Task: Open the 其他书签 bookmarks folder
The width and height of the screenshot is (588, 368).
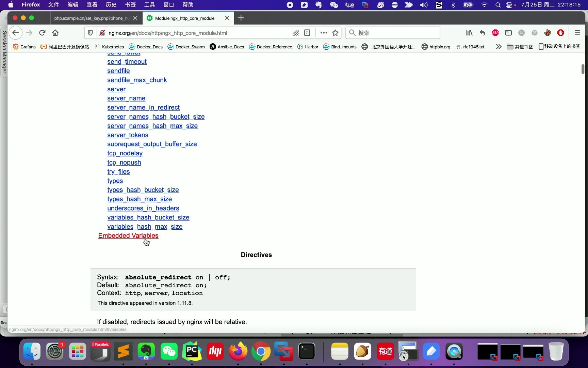Action: [520, 47]
